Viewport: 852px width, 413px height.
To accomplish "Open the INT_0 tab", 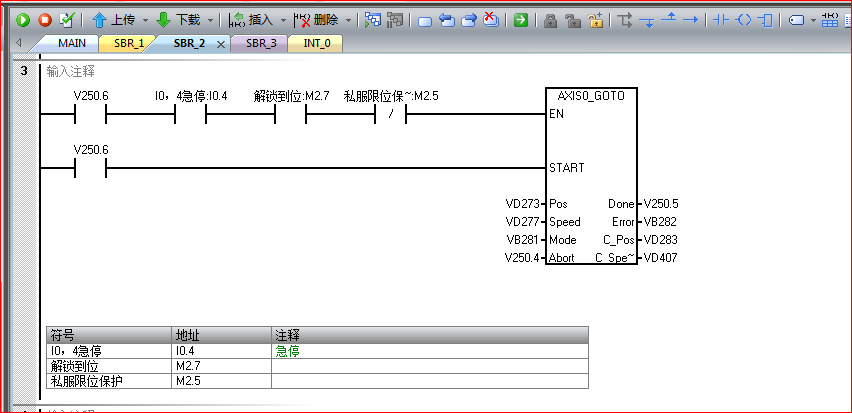I will (319, 44).
